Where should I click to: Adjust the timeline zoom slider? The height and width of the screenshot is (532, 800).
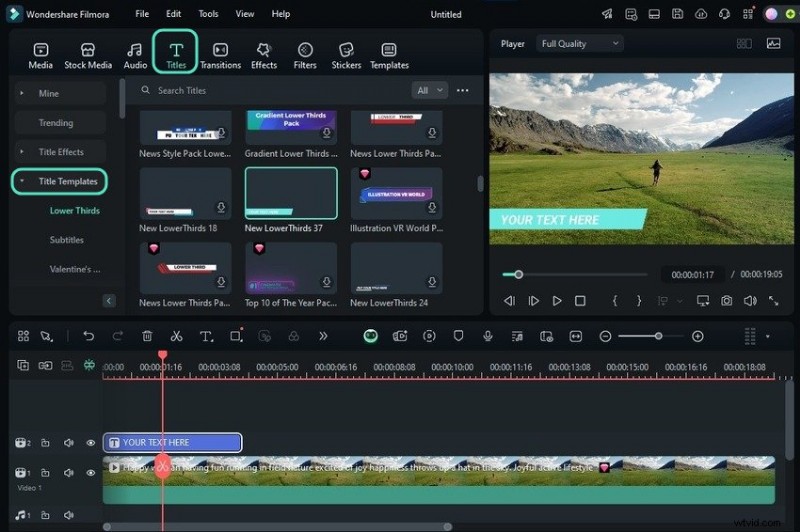click(657, 337)
